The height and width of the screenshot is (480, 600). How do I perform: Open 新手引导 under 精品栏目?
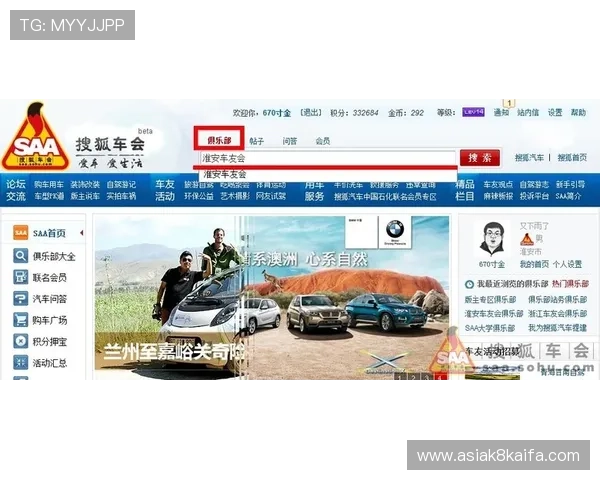[x=571, y=184]
